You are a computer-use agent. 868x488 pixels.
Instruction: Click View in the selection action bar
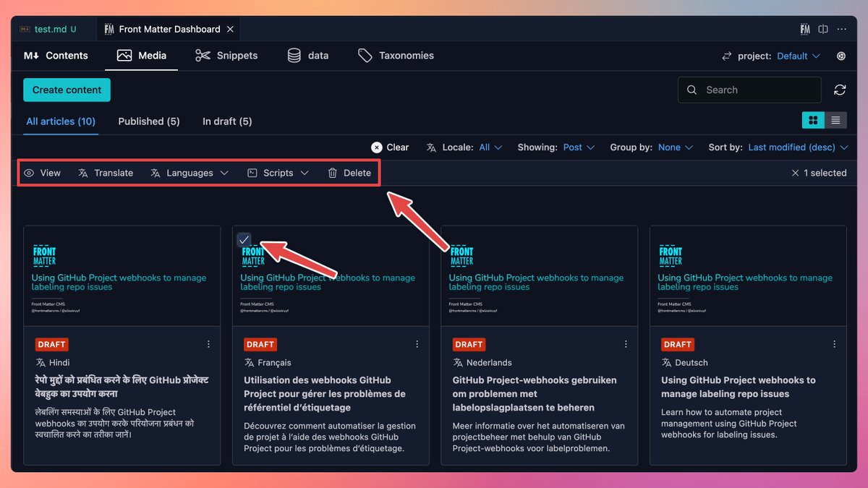tap(42, 173)
